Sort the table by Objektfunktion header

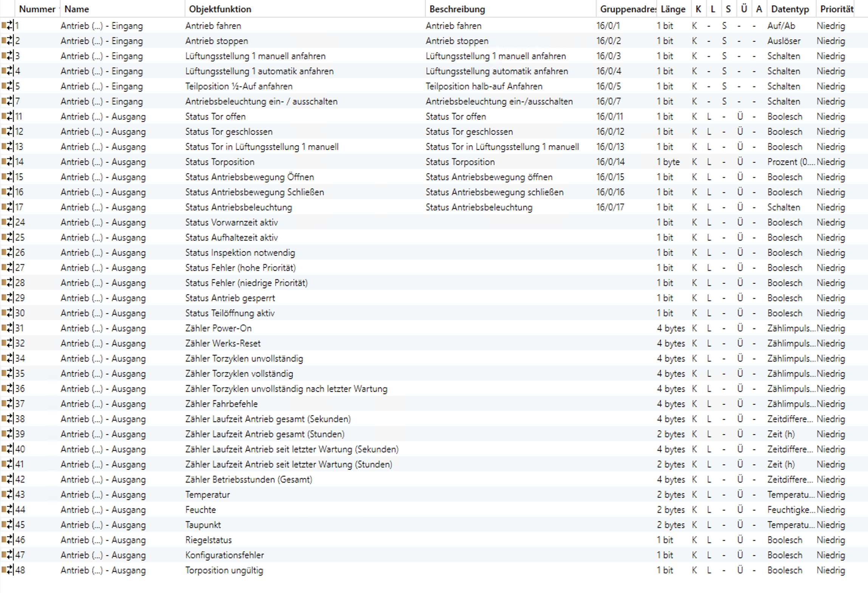220,9
